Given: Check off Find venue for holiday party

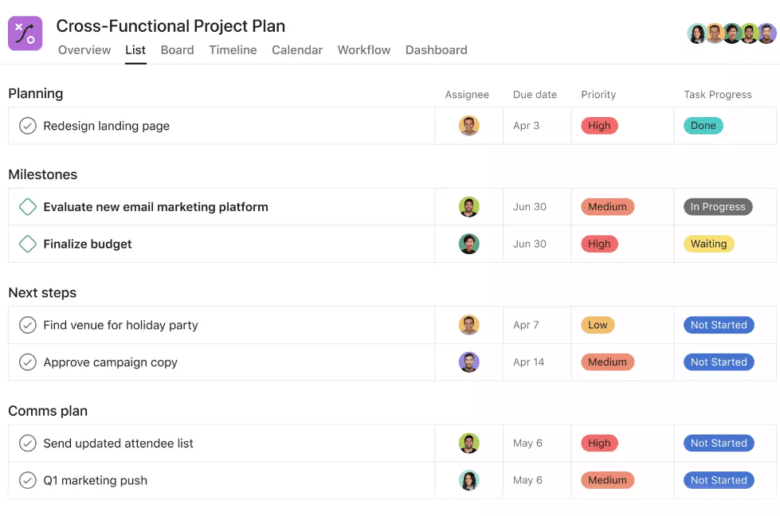Looking at the screenshot, I should [28, 325].
